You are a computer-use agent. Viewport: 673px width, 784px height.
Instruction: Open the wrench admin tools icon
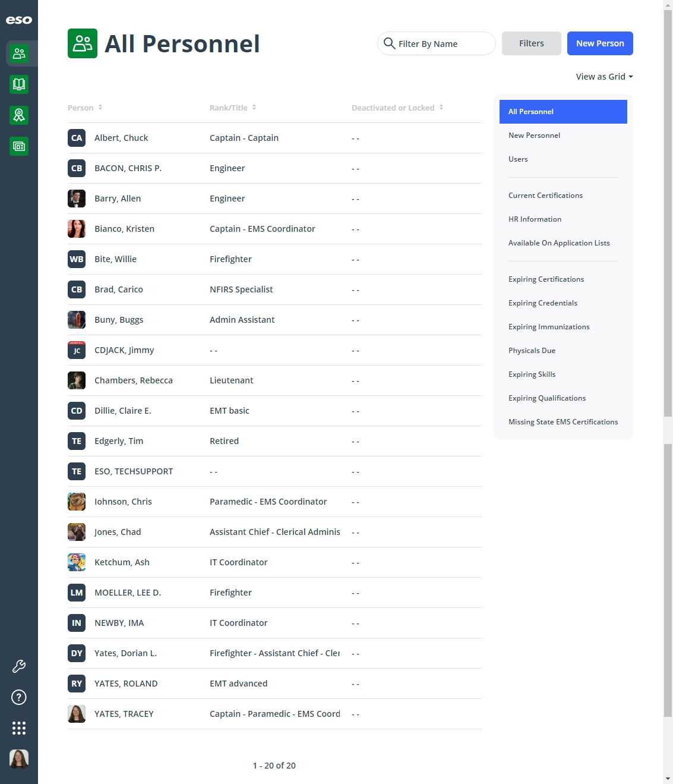click(19, 666)
